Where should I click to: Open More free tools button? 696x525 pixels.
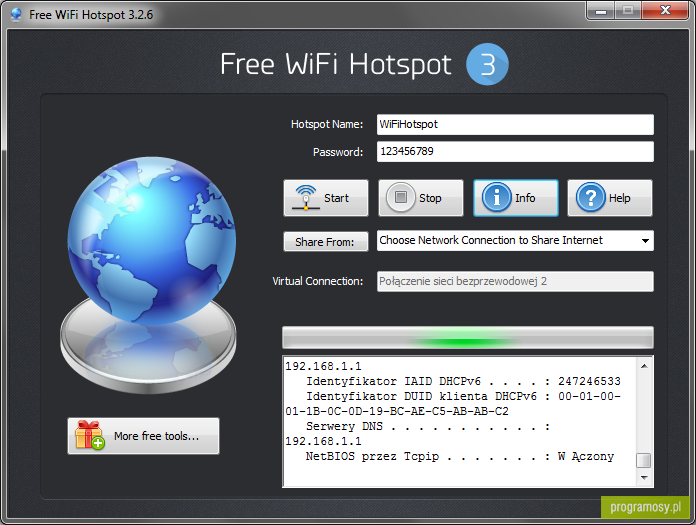coord(143,436)
